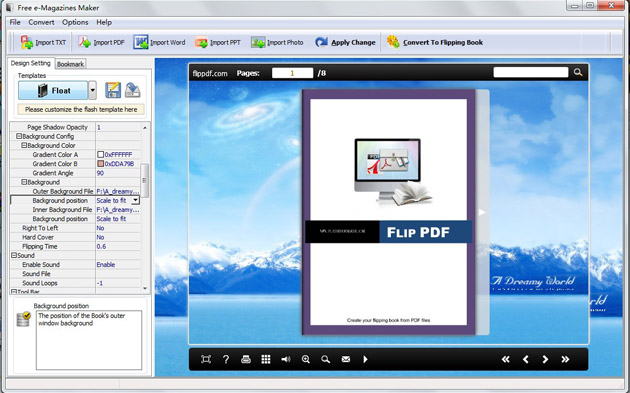This screenshot has width=630, height=393.
Task: Select the Flipping Time value 0.6
Action: pos(101,246)
